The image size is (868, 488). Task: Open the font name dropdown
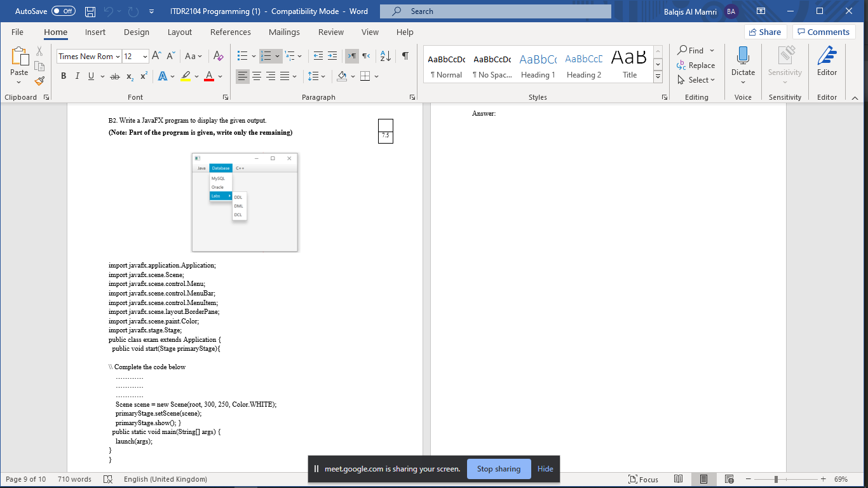118,57
